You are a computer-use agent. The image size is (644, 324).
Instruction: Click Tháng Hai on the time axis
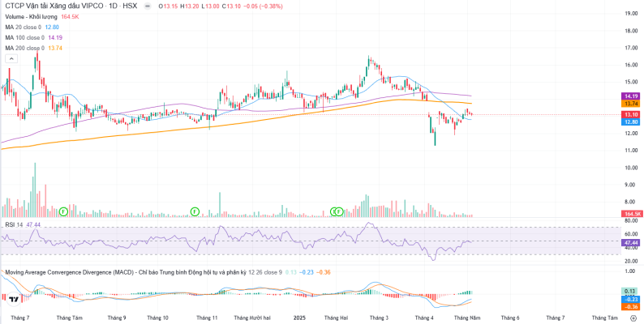pos(336,318)
